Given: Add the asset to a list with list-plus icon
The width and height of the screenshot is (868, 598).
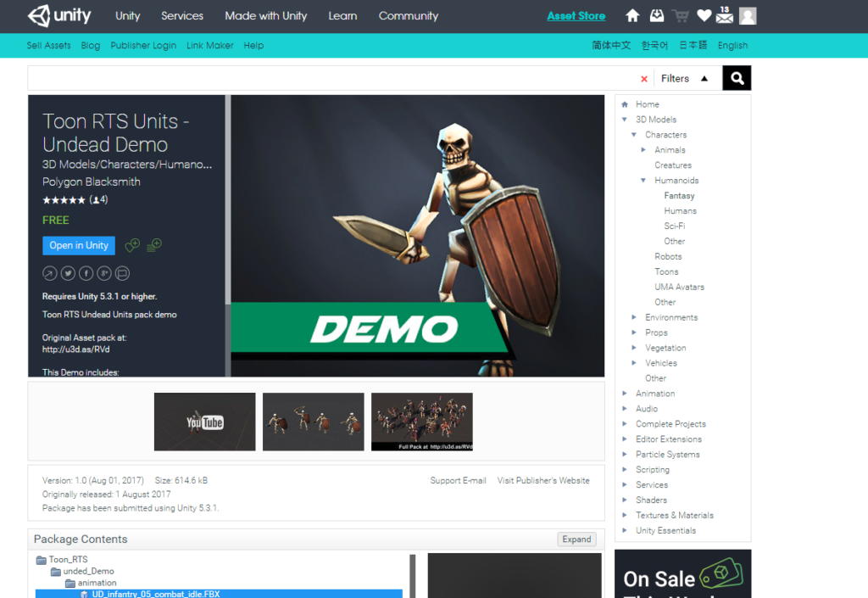Looking at the screenshot, I should pos(154,245).
